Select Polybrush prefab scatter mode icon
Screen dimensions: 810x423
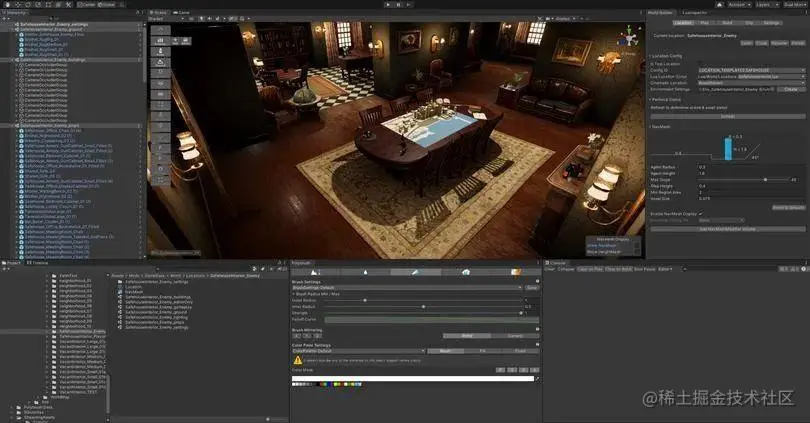pos(465,272)
